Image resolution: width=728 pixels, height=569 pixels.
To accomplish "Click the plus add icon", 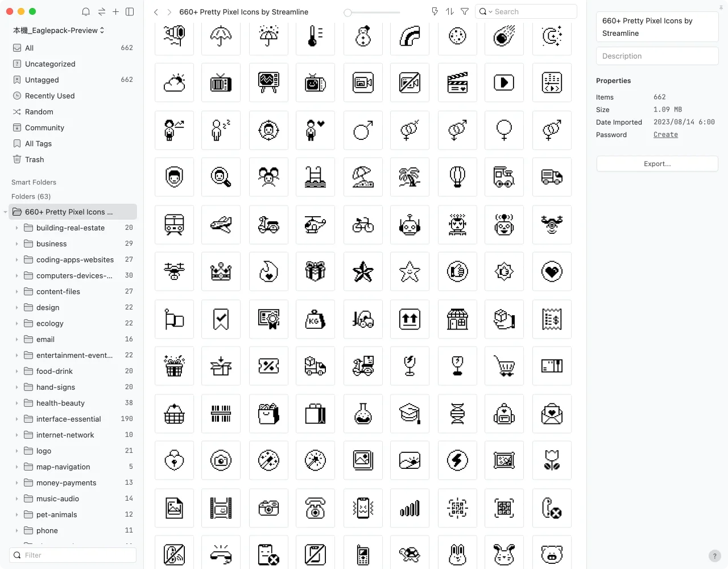I will (x=115, y=12).
